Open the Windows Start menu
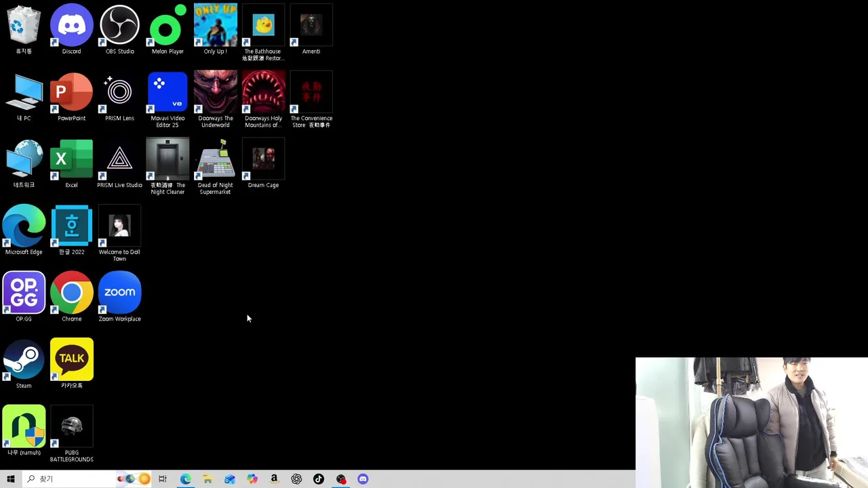 pos(10,479)
